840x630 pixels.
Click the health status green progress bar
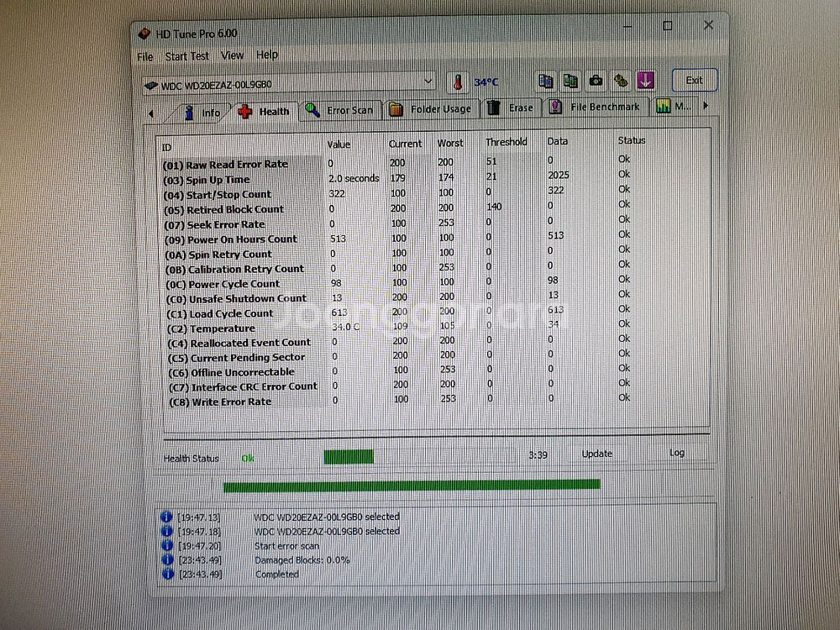349,457
